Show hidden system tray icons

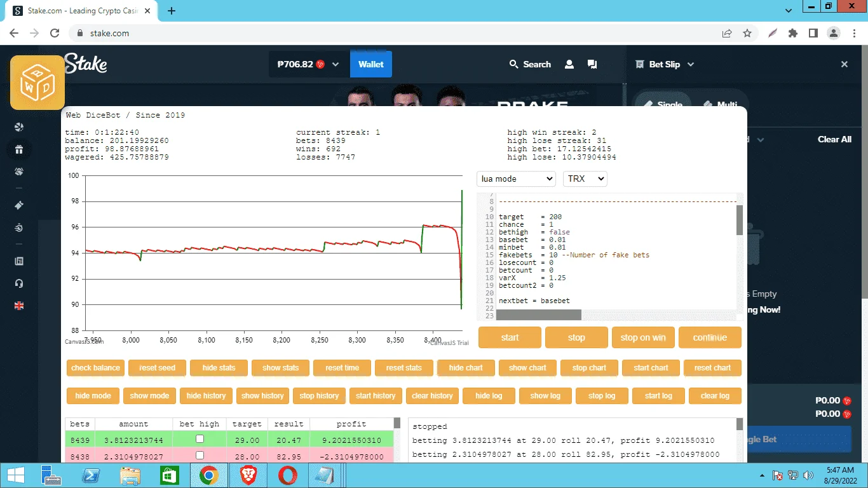(x=761, y=475)
